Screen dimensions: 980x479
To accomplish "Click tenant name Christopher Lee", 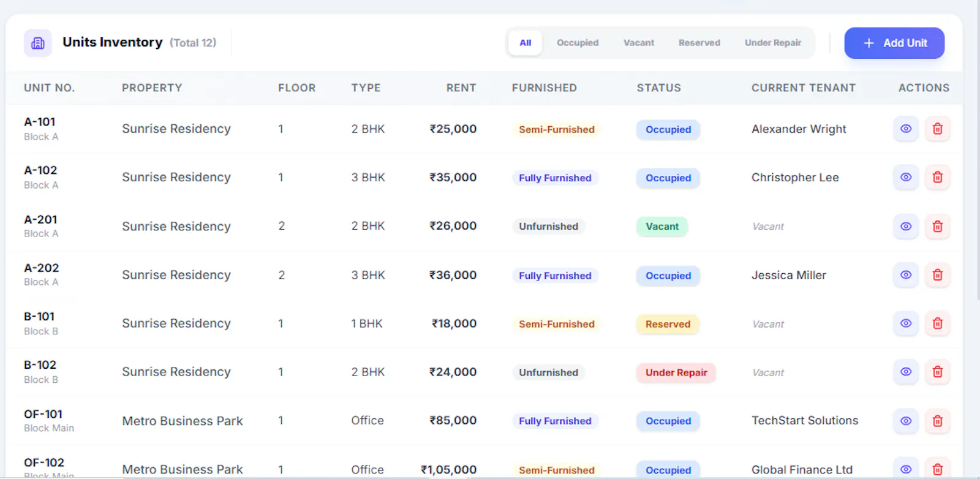I will (795, 177).
